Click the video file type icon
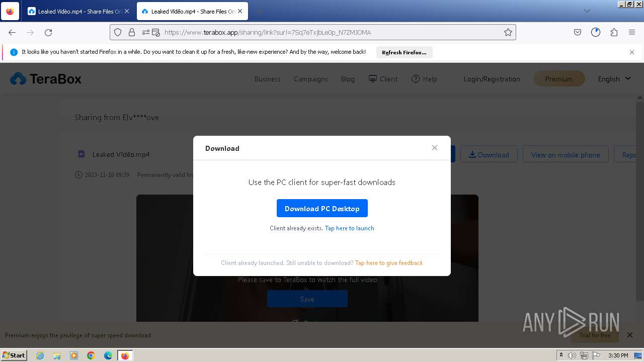Viewport: 644px width, 362px height. (82, 154)
